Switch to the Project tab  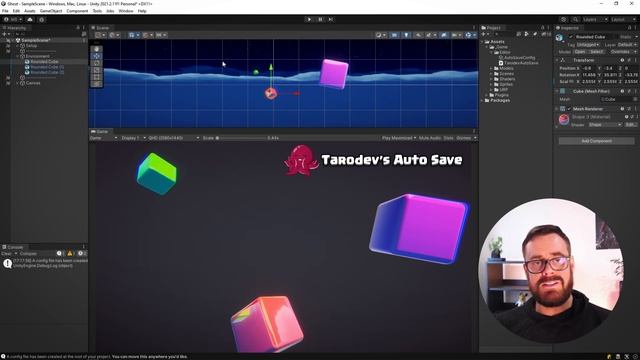pyautogui.click(x=491, y=28)
